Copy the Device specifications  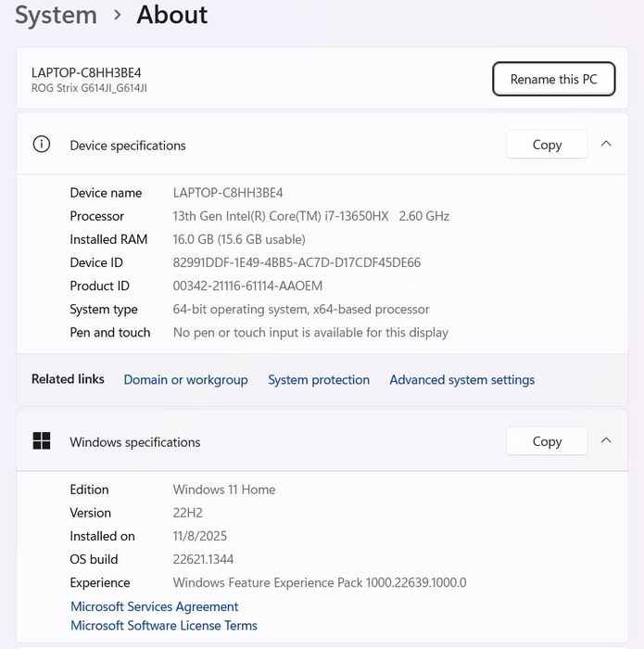pyautogui.click(x=547, y=145)
